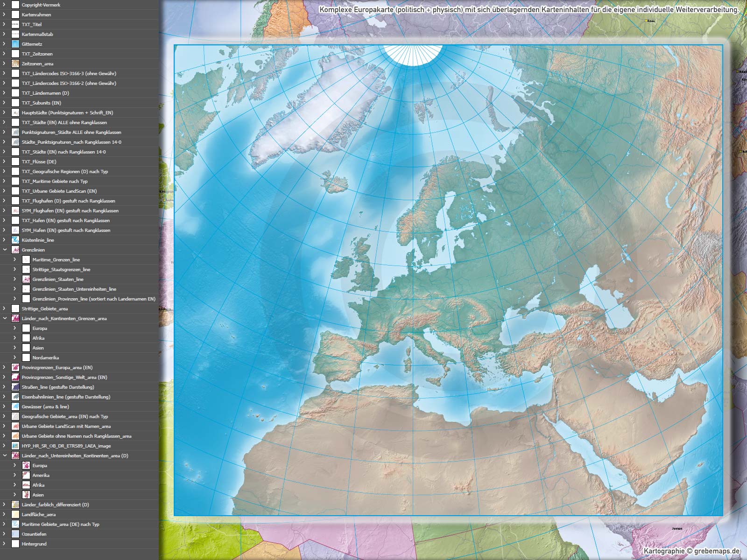Select the Maritime_Grenzen_line sublayer
Viewport: 747px width, 560px height.
pos(56,259)
